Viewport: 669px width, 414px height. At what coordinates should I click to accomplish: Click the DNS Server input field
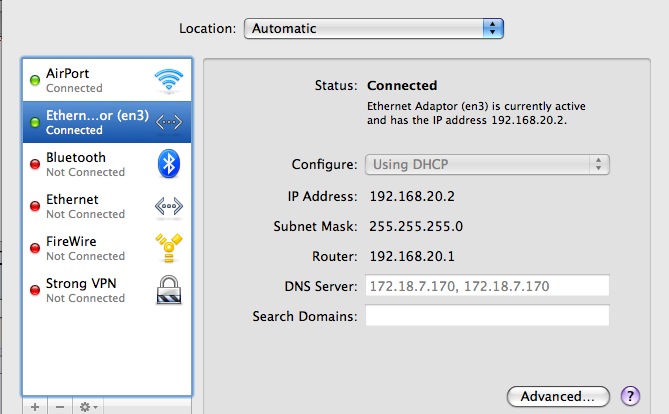click(x=487, y=286)
